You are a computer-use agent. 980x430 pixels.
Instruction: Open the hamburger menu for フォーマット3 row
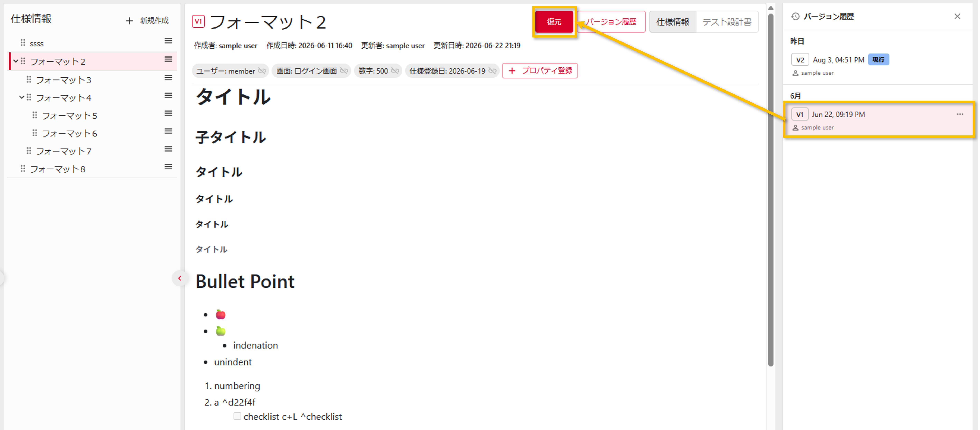(168, 78)
